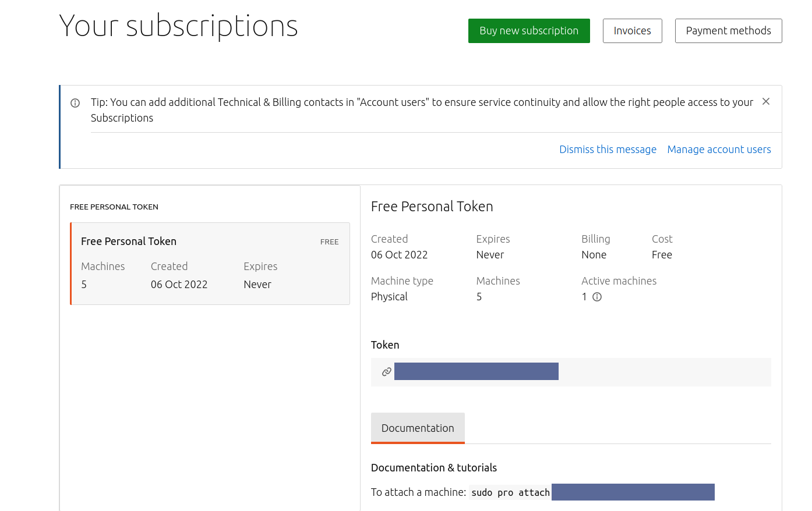Close the tip notification with the X
Image resolution: width=812 pixels, height=511 pixels.
(x=766, y=101)
